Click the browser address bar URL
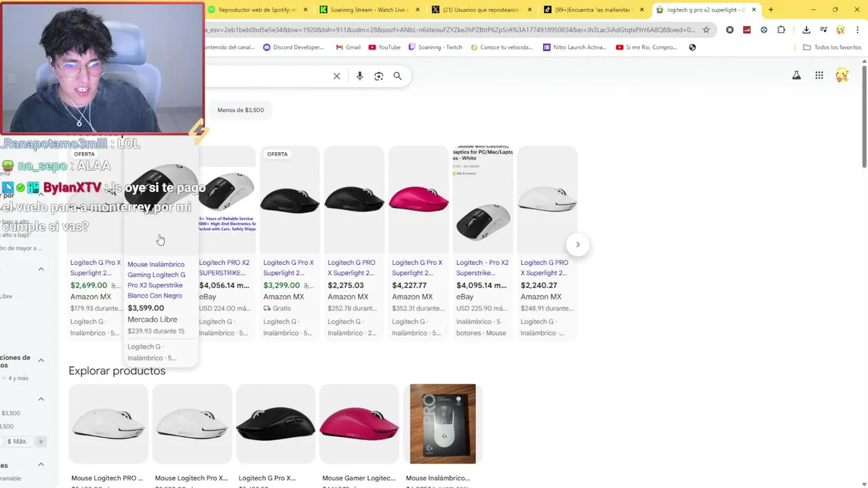868x488 pixels. coord(450,30)
